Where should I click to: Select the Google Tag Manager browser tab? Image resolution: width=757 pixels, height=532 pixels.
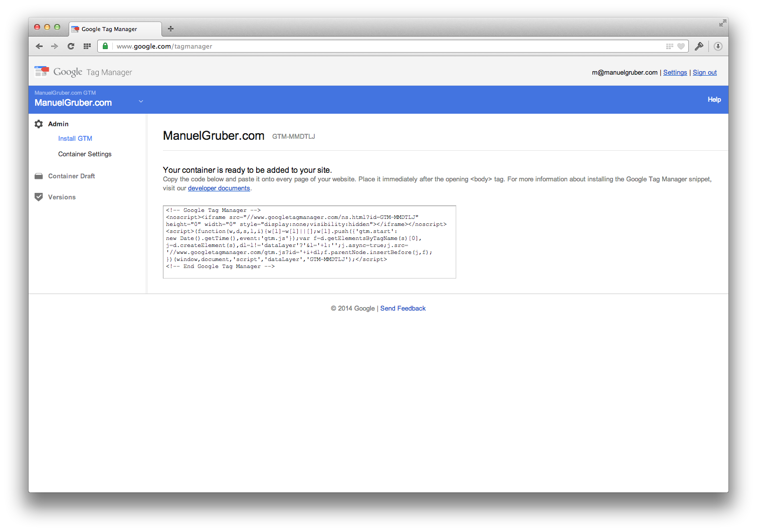[x=115, y=29]
